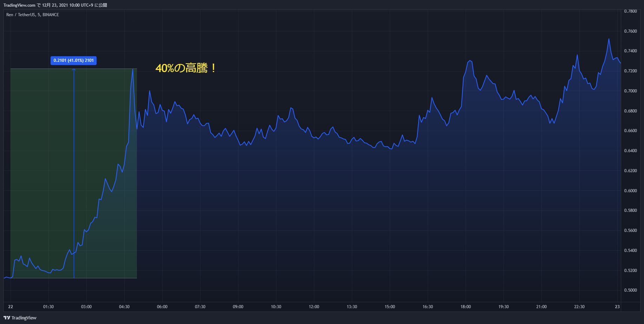This screenshot has height=324, width=644.
Task: Click the 0.6000 price axis label
Action: coord(630,191)
